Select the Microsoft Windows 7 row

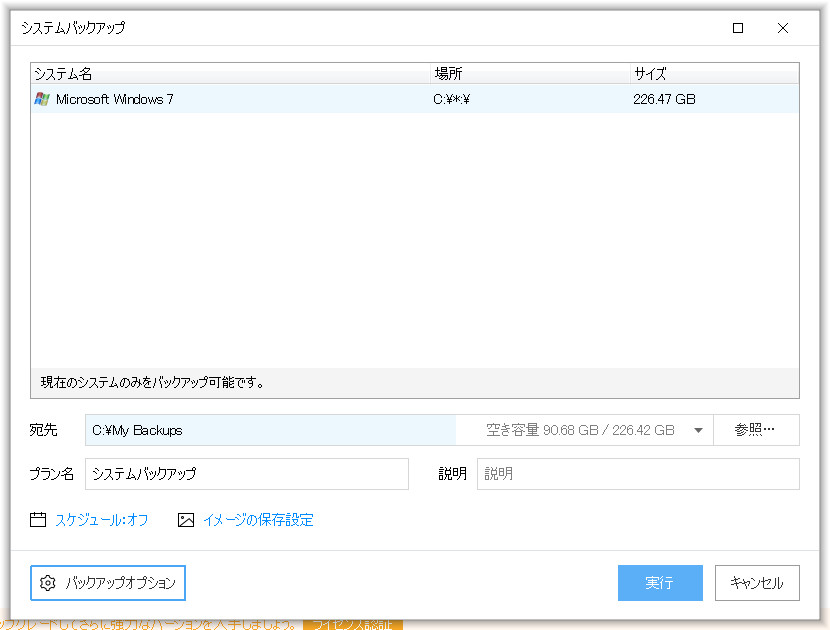pos(415,99)
